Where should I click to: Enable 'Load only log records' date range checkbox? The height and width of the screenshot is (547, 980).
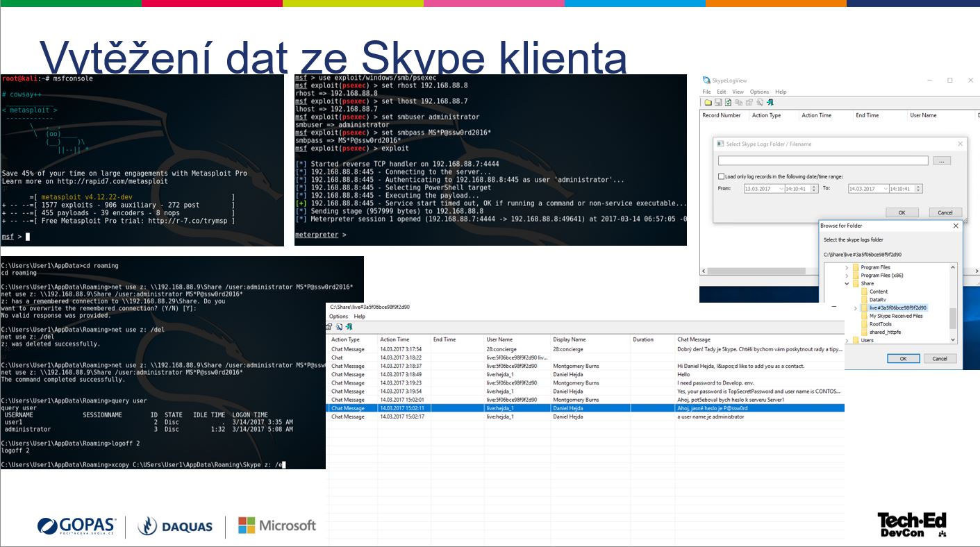pyautogui.click(x=721, y=177)
